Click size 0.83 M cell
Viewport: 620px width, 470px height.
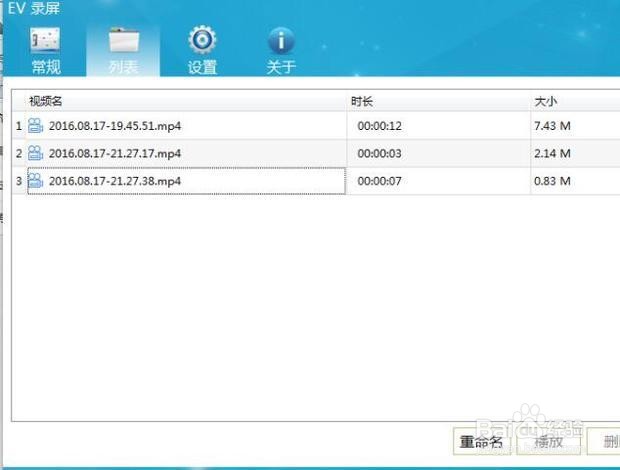(x=552, y=181)
